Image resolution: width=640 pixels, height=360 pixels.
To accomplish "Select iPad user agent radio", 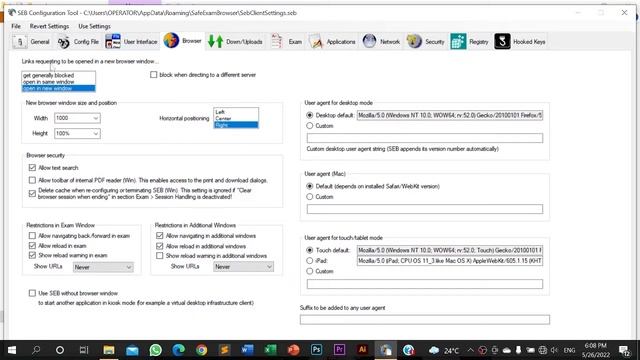I will pos(309,260).
